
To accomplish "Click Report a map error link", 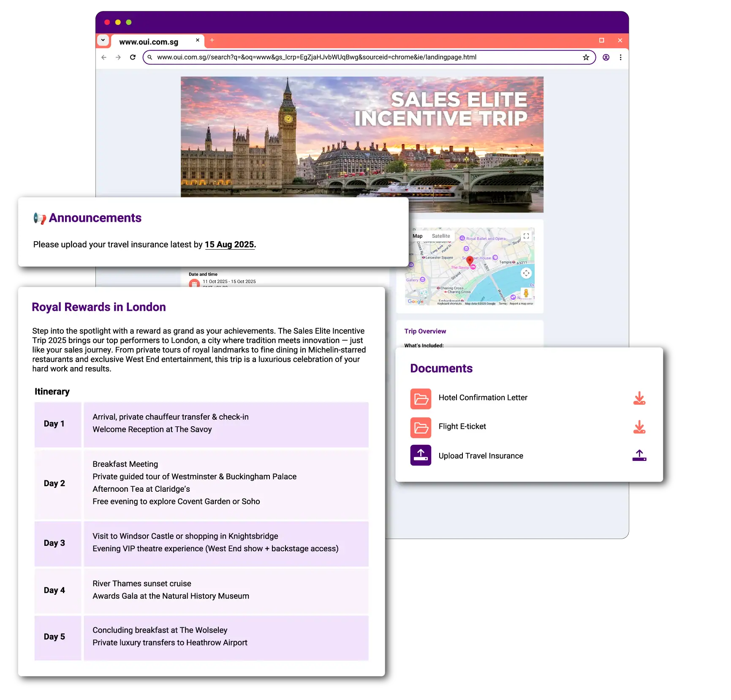I will pyautogui.click(x=521, y=304).
